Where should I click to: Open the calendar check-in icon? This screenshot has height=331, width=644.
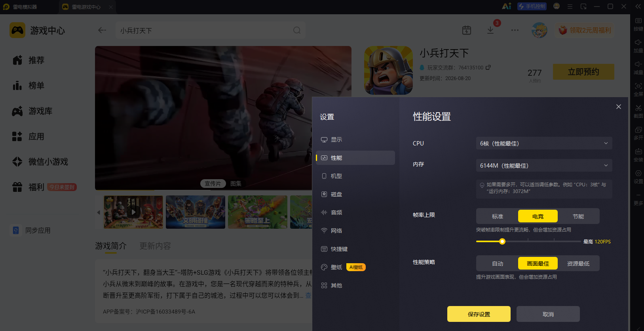(467, 30)
